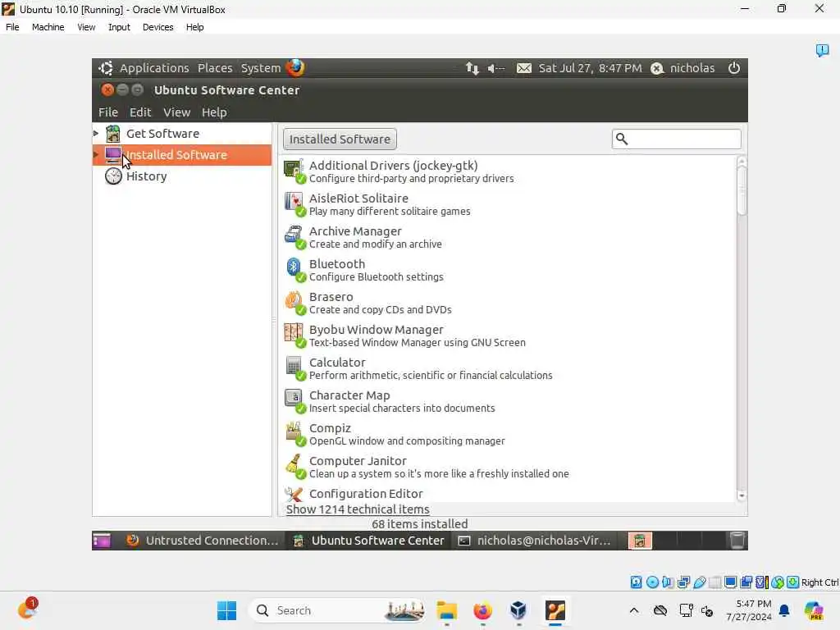Click the Archive Manager icon
840x630 pixels.
point(294,237)
